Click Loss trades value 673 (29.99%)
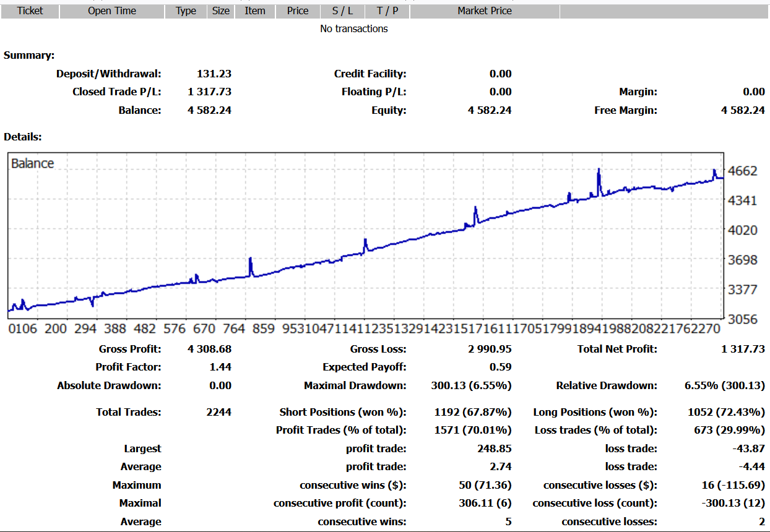The height and width of the screenshot is (532, 770). click(730, 431)
